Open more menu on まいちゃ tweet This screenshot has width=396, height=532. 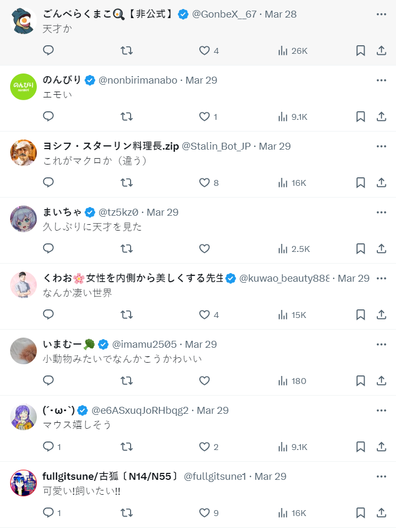pyautogui.click(x=381, y=212)
